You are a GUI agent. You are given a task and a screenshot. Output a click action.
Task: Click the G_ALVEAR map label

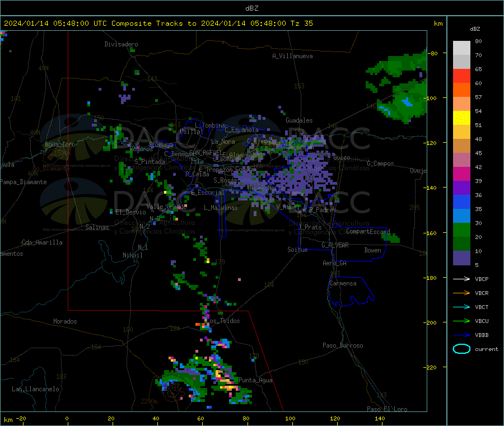[335, 245]
